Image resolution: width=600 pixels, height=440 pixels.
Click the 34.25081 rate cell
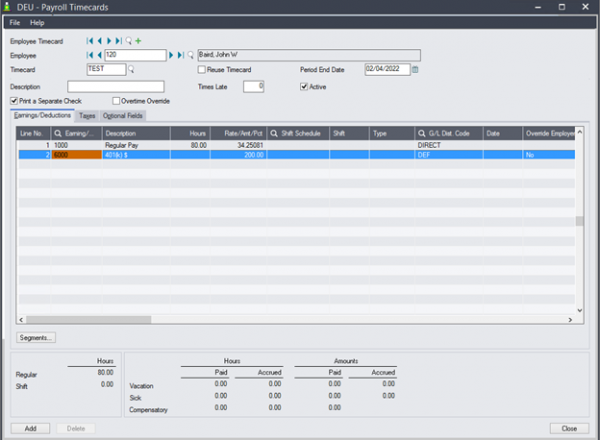coord(238,145)
